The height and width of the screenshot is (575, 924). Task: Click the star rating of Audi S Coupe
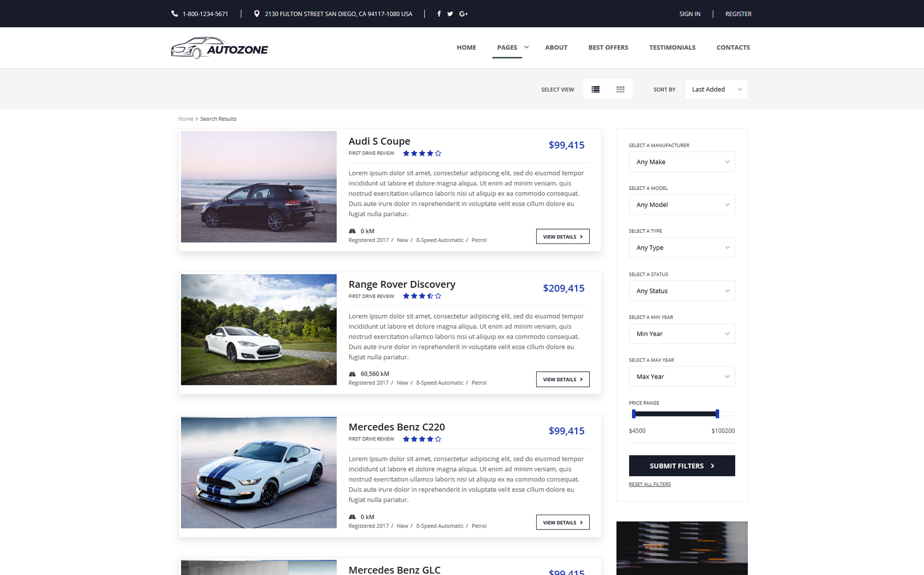[x=422, y=153]
